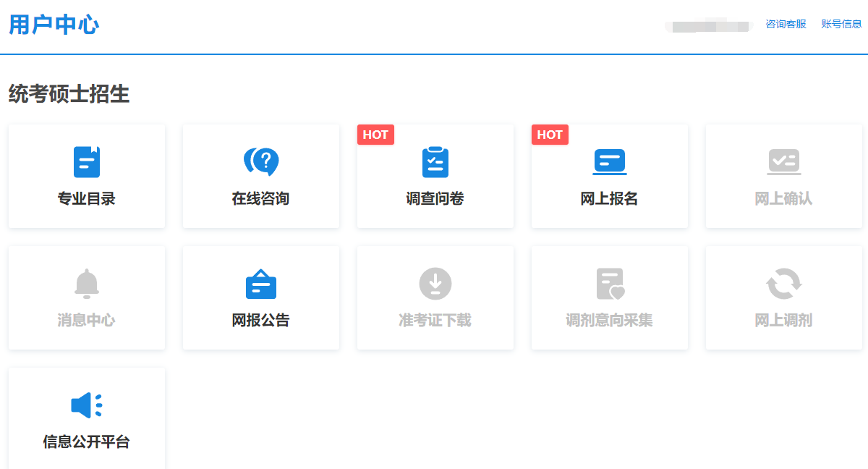
Task: Click the grayed 网上确认 icon
Action: [784, 161]
